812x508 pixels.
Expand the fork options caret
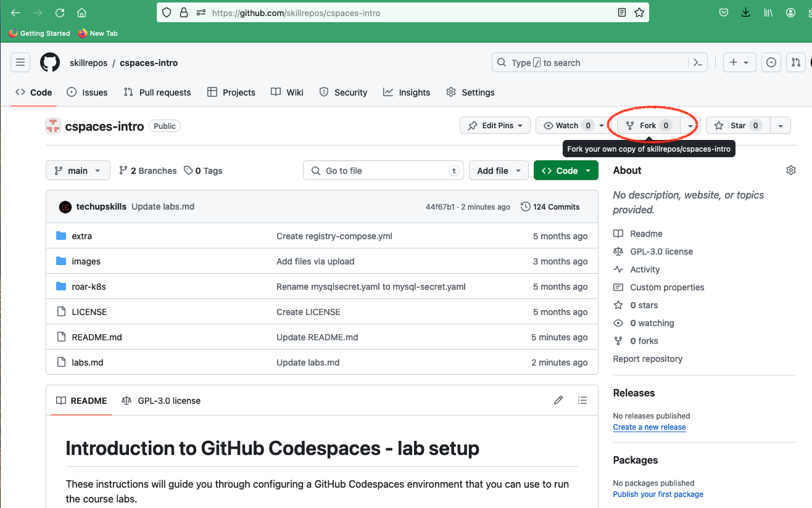tap(690, 126)
